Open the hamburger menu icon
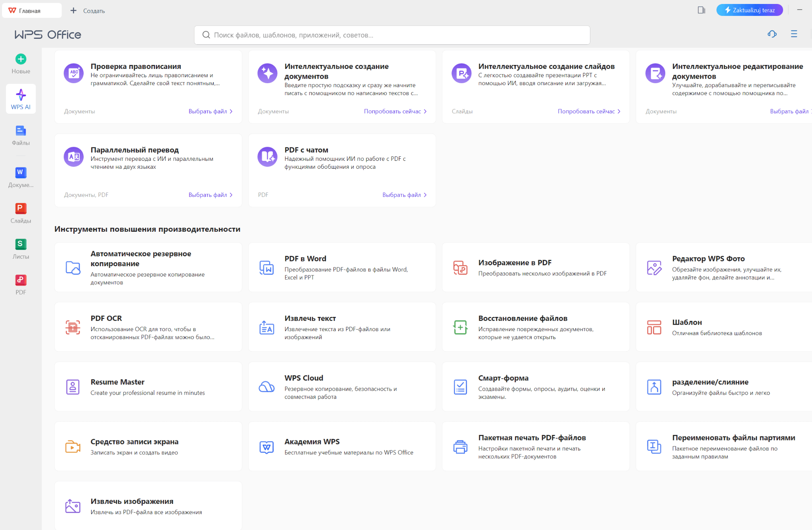 [794, 34]
